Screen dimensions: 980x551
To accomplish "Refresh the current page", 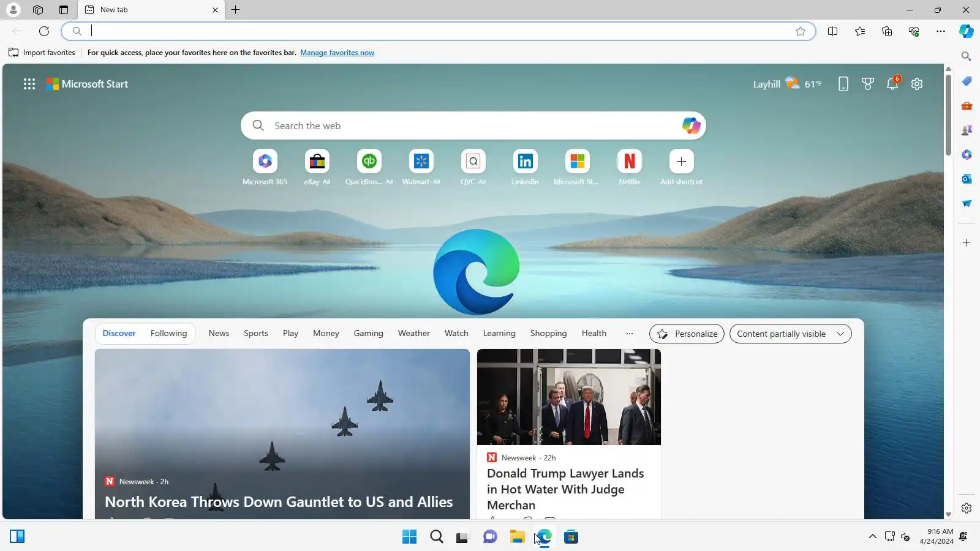I will click(44, 31).
